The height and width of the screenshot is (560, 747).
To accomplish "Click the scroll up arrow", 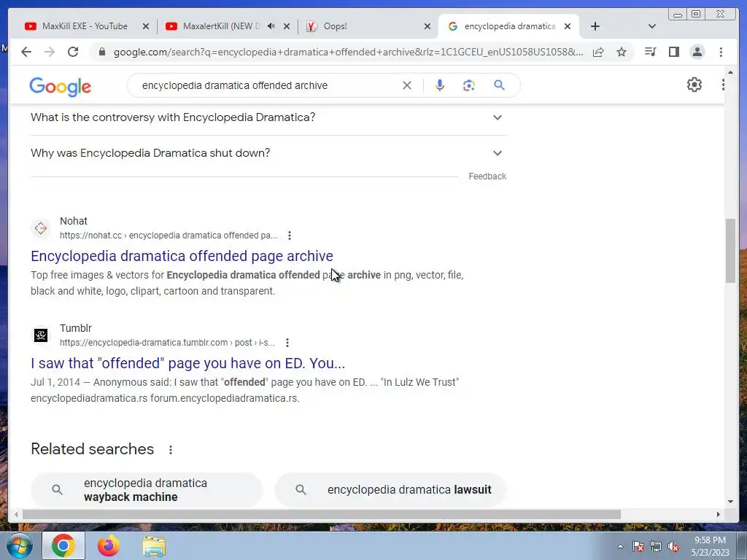I will tap(730, 72).
